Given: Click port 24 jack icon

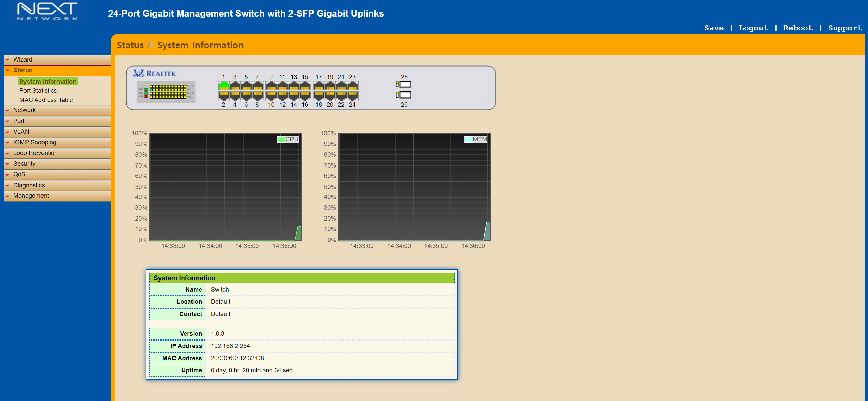Looking at the screenshot, I should [x=353, y=95].
